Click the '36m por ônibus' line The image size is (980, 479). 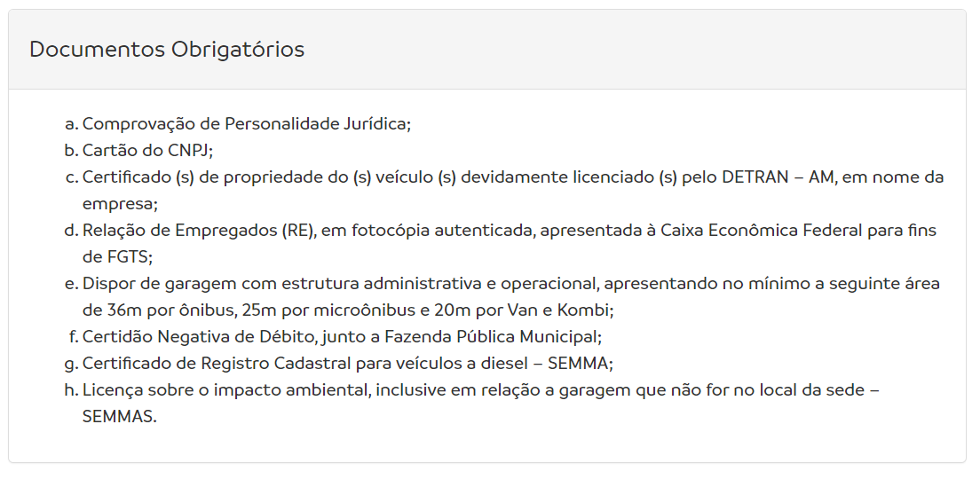coord(348,310)
